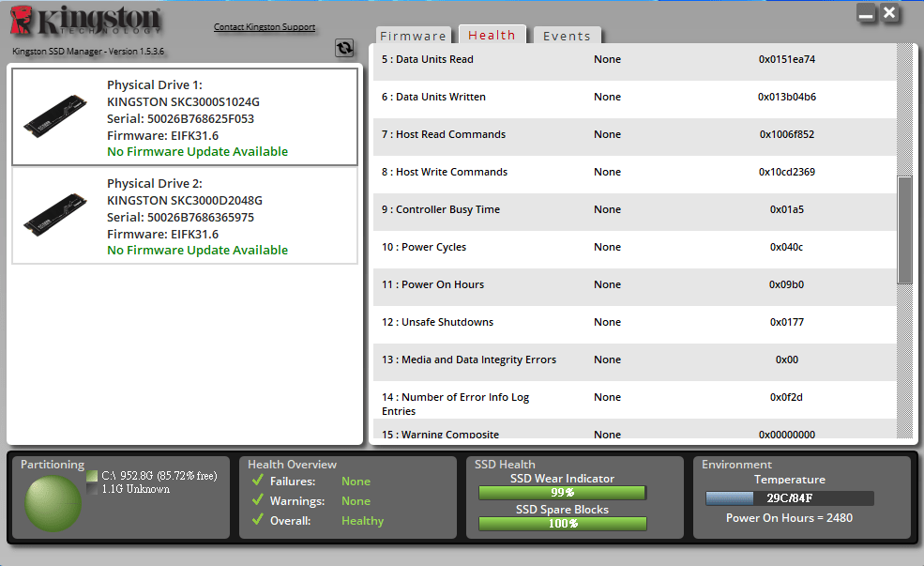
Task: Click value 0x0177
Action: [787, 322]
